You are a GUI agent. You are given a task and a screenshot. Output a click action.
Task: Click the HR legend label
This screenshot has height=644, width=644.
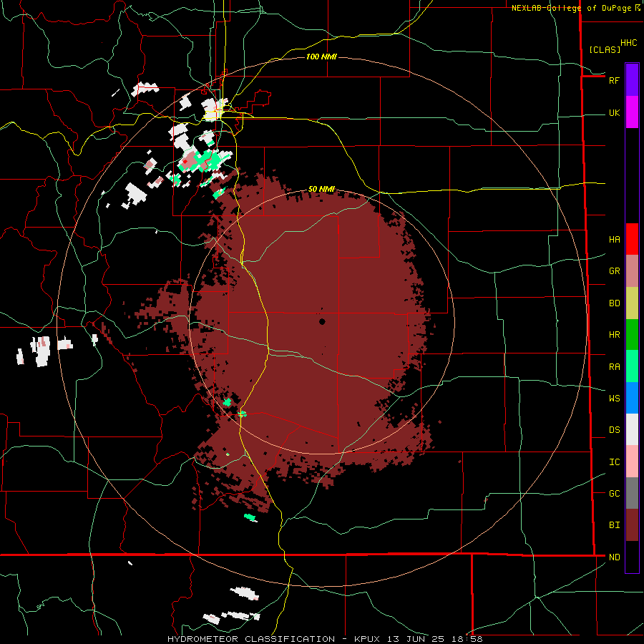(614, 335)
